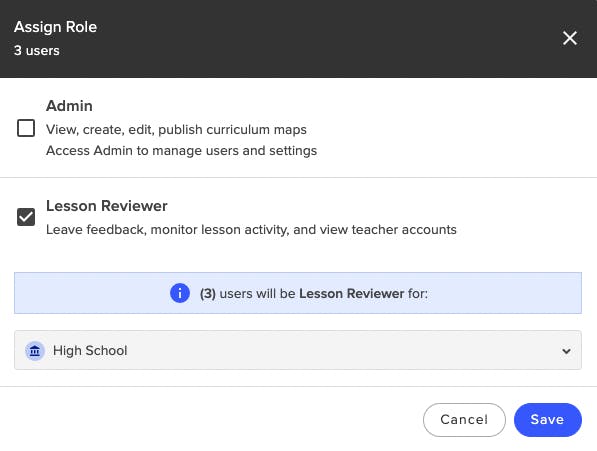Select the Lesson Reviewer role heading
597x451 pixels.
(x=107, y=206)
